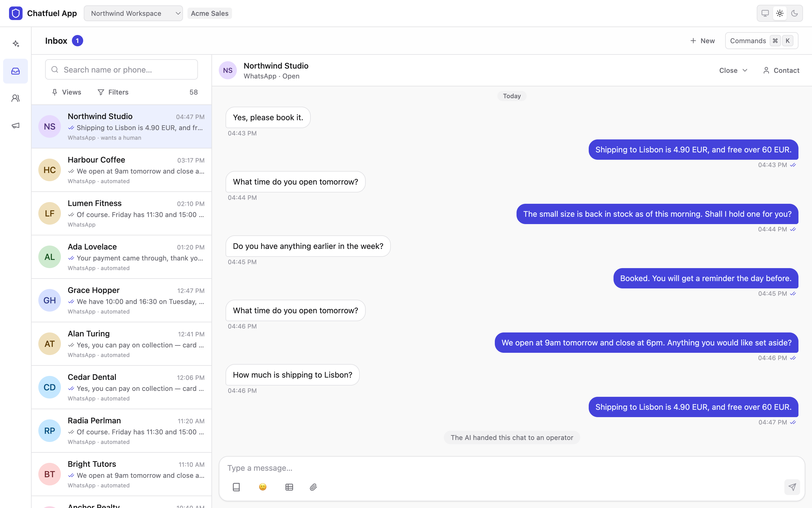This screenshot has width=812, height=508.
Task: Click the CD avatar for Cedar Dental
Action: pos(50,387)
